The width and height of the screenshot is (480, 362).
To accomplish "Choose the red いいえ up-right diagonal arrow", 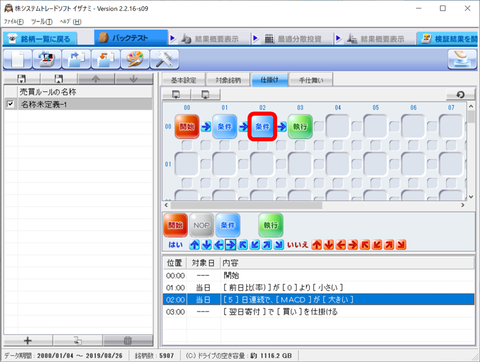I will (389, 245).
